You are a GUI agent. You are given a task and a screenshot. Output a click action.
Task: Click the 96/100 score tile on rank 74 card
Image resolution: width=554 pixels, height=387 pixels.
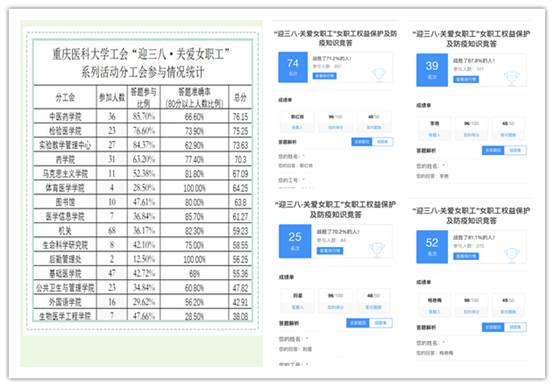click(335, 121)
